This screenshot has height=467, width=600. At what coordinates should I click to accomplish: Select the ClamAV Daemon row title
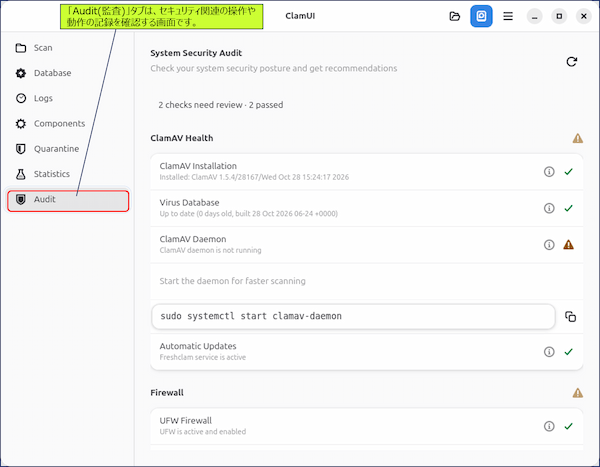[193, 239]
